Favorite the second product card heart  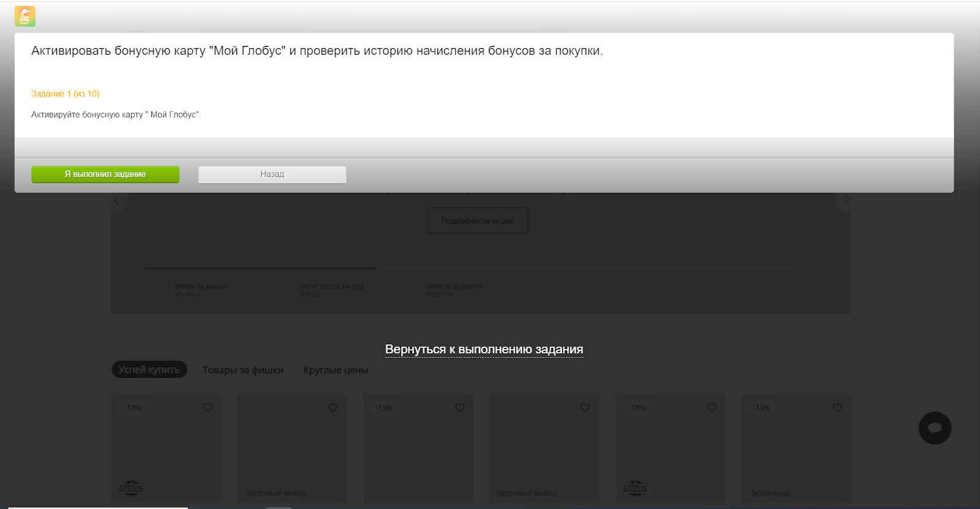(333, 407)
